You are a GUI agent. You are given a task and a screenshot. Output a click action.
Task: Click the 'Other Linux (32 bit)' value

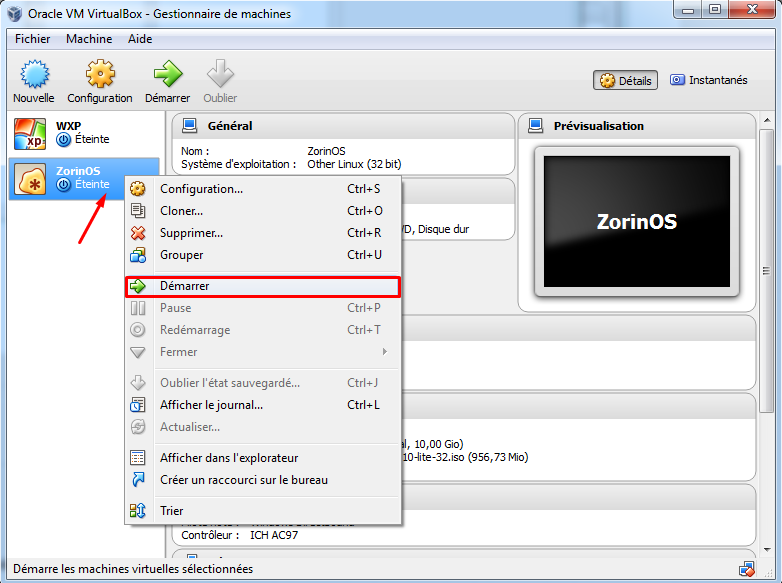point(354,164)
